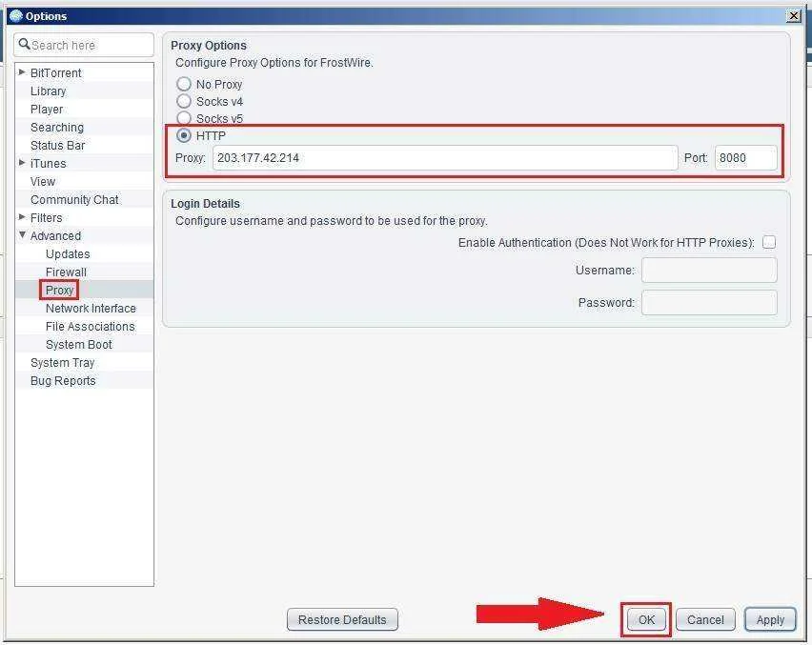Click the Proxy address field
Image resolution: width=812 pixels, height=645 pixels.
445,158
